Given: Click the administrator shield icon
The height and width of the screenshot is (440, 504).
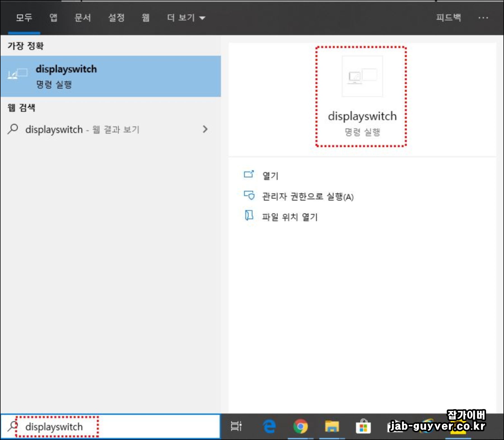Looking at the screenshot, I should 249,195.
